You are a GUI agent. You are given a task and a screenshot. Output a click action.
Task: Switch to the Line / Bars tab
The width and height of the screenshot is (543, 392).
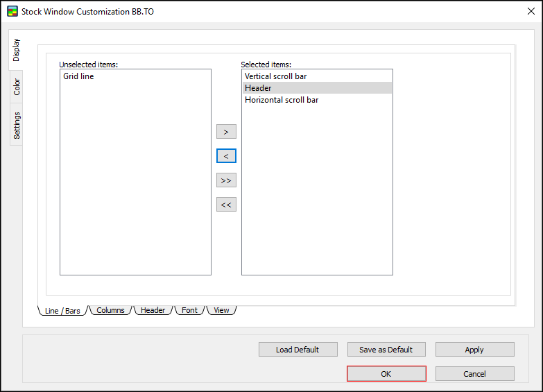(x=62, y=311)
